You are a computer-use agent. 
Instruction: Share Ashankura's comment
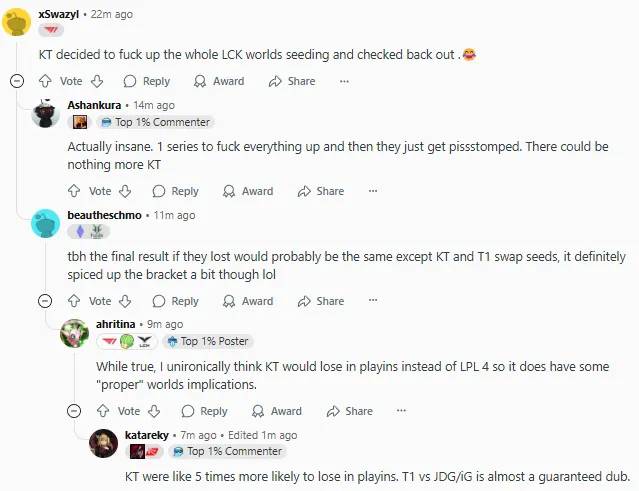[x=321, y=191]
